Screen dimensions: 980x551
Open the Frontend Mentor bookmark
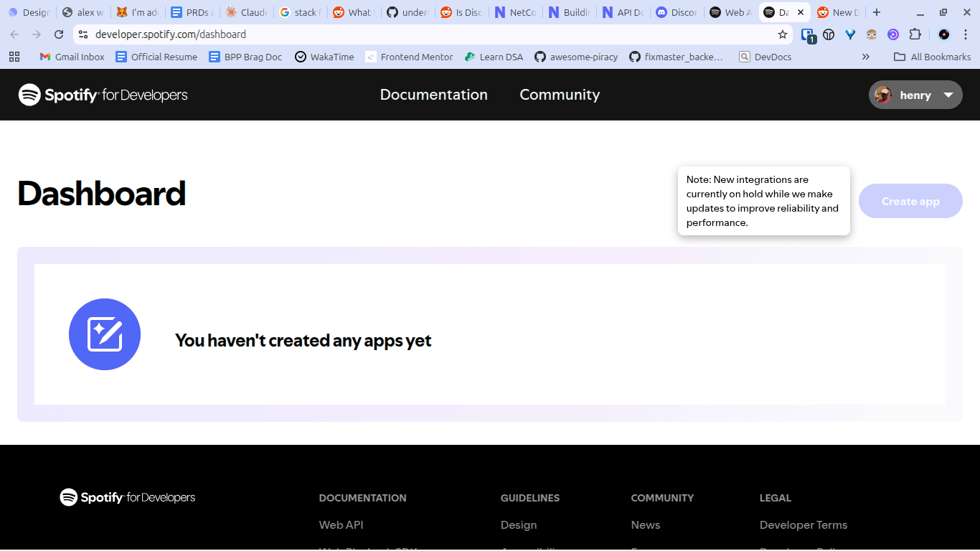(x=409, y=57)
